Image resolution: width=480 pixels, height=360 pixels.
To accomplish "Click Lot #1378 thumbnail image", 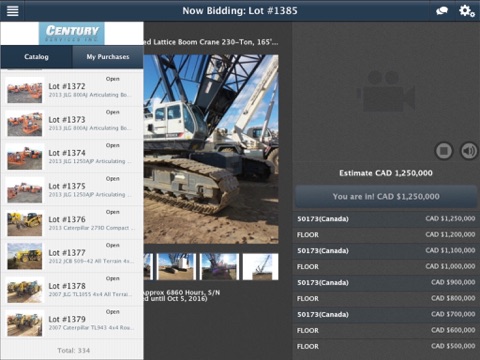I will tap(25, 290).
